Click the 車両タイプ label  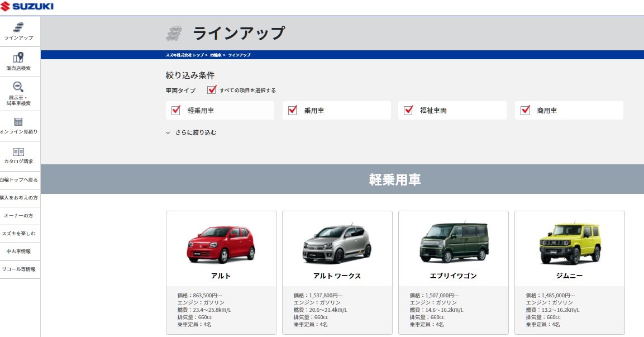coord(181,91)
